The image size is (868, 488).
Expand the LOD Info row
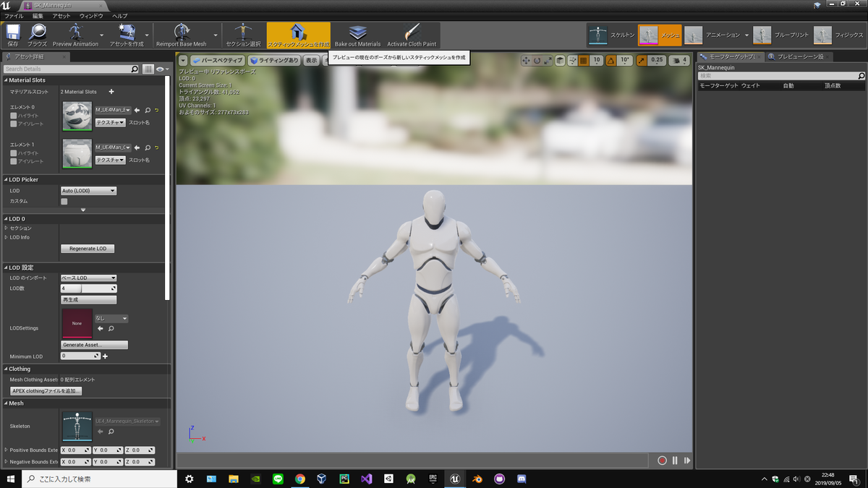pyautogui.click(x=7, y=237)
